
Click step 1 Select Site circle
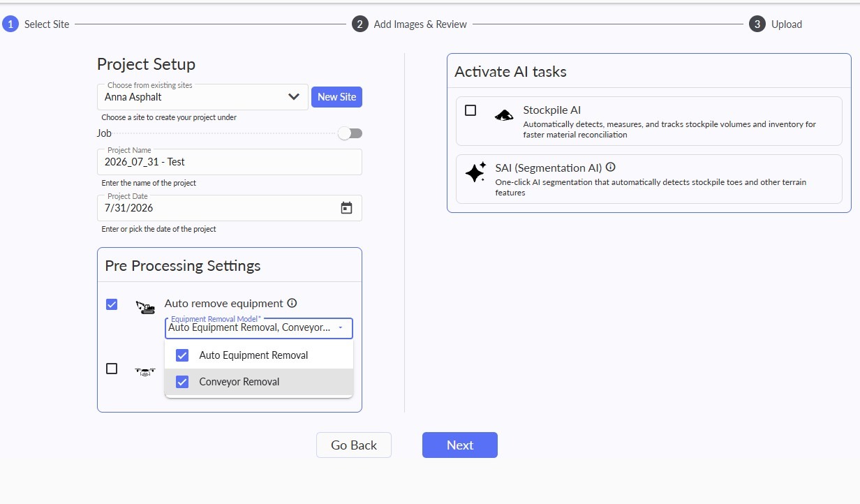click(10, 24)
